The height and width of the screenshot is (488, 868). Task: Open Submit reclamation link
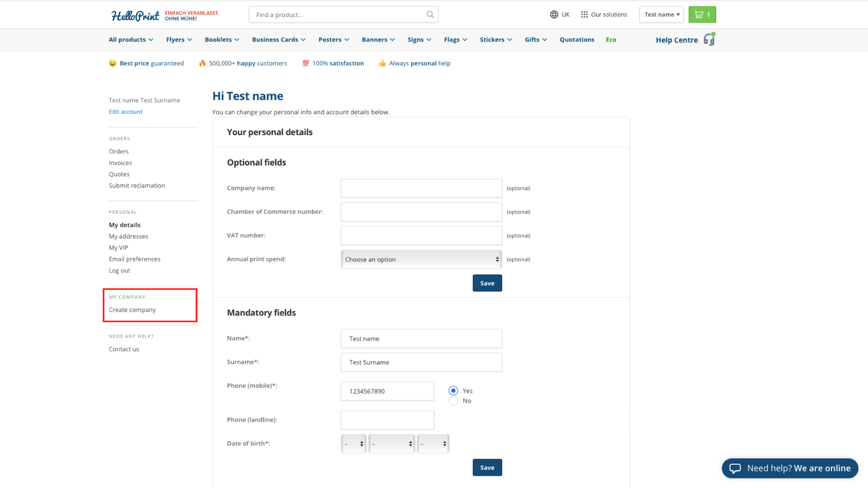[x=137, y=185]
